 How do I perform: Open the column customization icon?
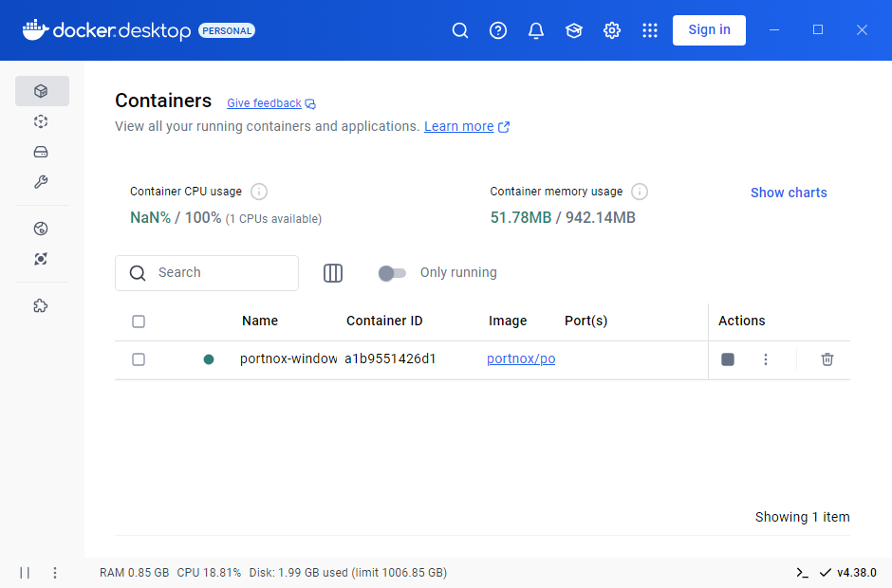333,273
